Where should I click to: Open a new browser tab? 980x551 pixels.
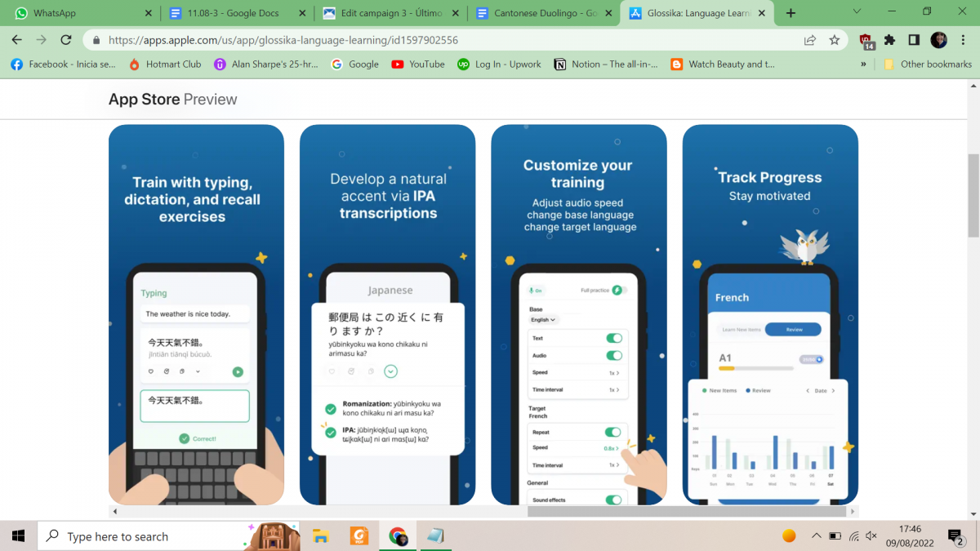(x=791, y=13)
